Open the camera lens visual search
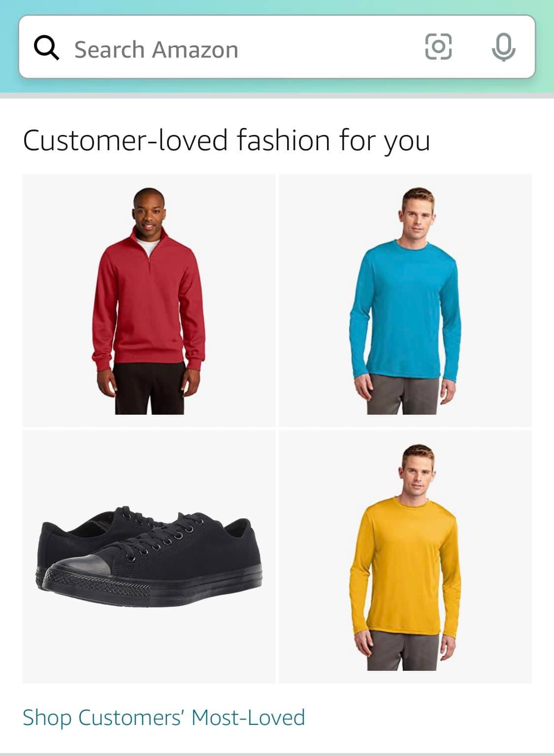This screenshot has height=756, width=554. click(438, 47)
